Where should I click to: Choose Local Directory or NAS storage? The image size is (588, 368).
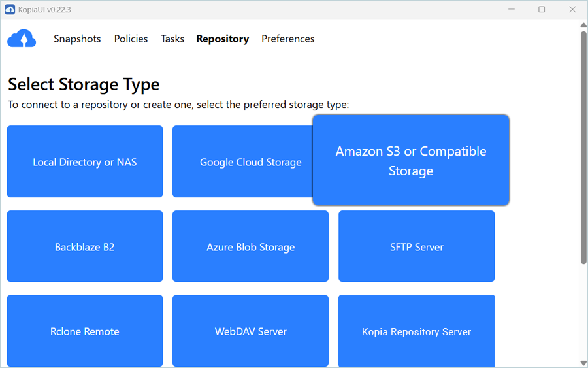[x=85, y=162]
